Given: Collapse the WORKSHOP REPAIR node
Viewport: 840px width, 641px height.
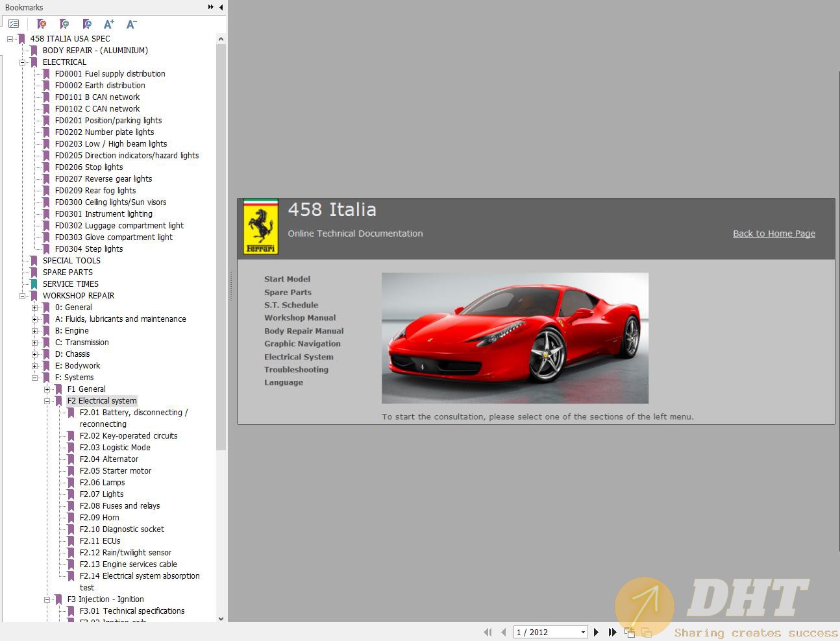Looking at the screenshot, I should click(22, 296).
